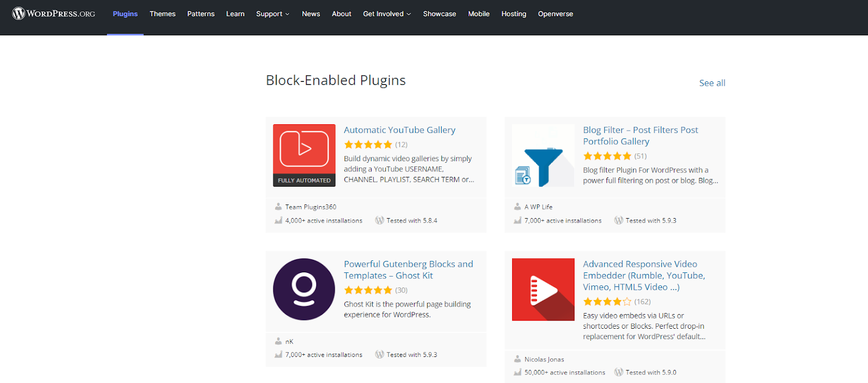
Task: Click WordPress icon beside Tested with 5.9.0
Action: coord(618,372)
